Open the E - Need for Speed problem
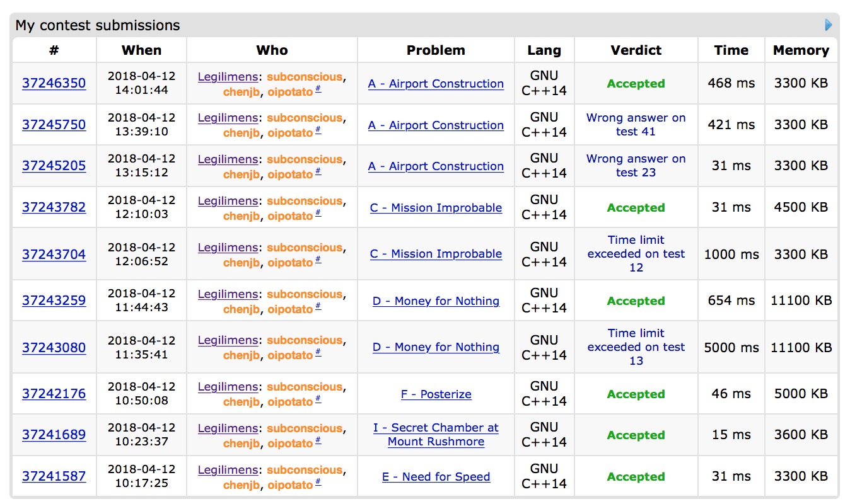The image size is (850, 504). pos(436,477)
